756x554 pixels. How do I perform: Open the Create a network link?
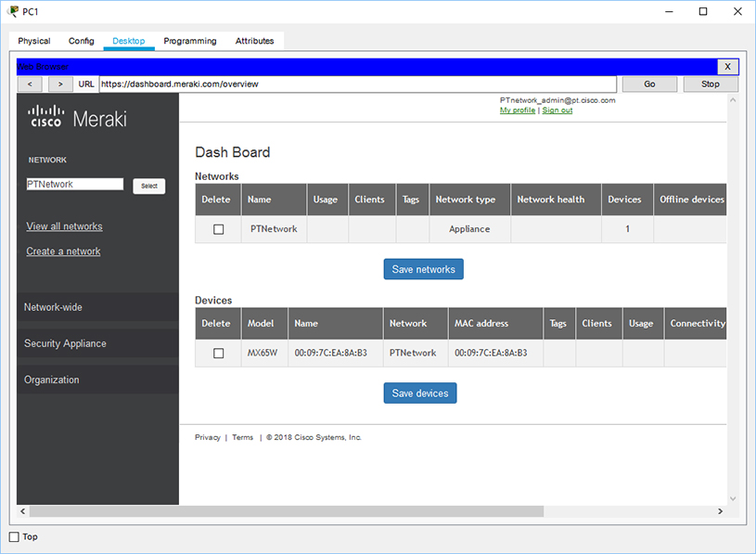(x=63, y=251)
